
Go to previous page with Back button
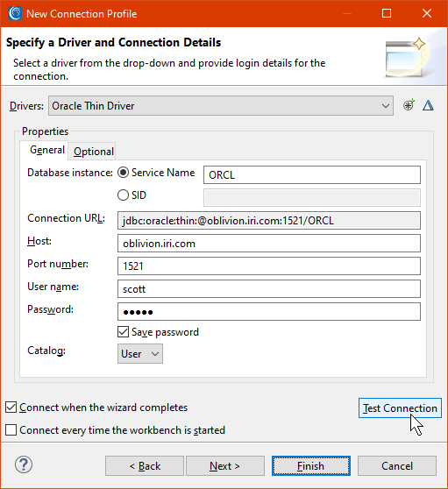coord(145,466)
